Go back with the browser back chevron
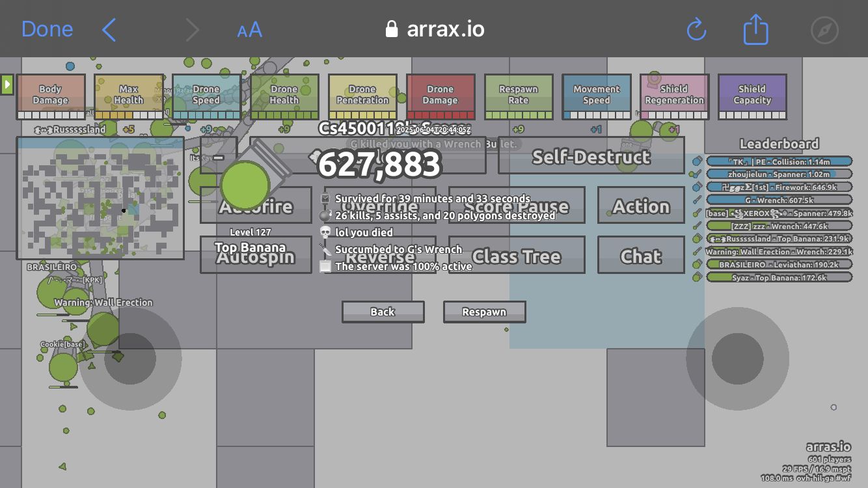Viewport: 868px width, 488px height. coord(109,29)
